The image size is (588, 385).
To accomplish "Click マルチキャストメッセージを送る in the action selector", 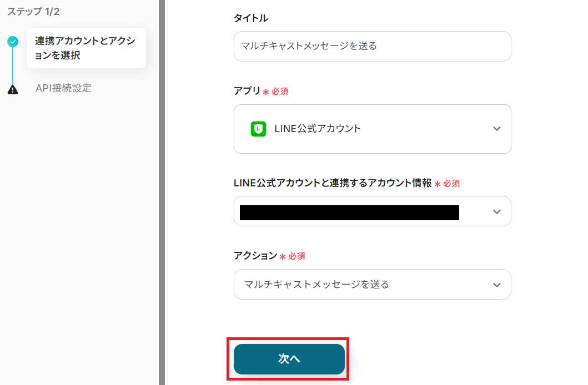I will point(316,285).
